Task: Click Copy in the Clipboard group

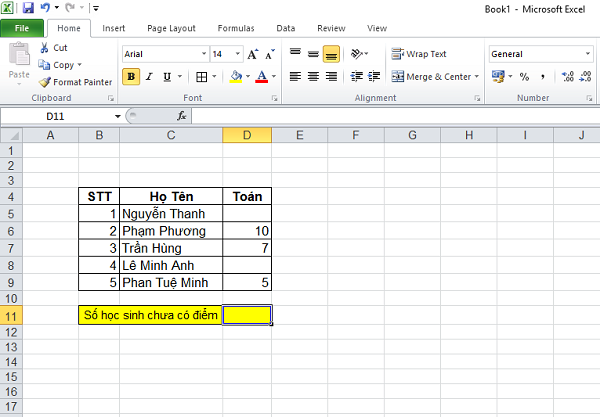Action: coord(56,65)
